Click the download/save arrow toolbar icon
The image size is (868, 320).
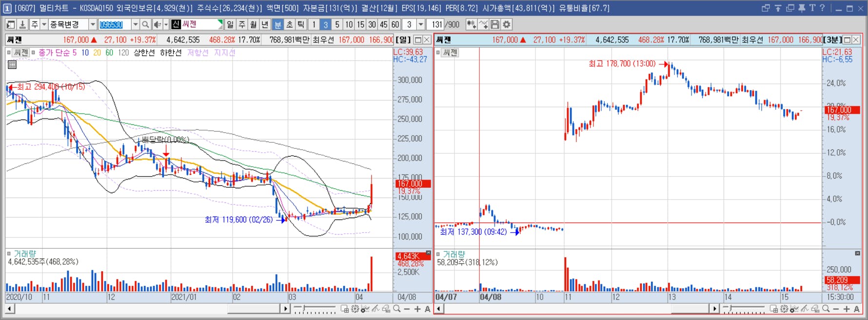click(x=22, y=24)
